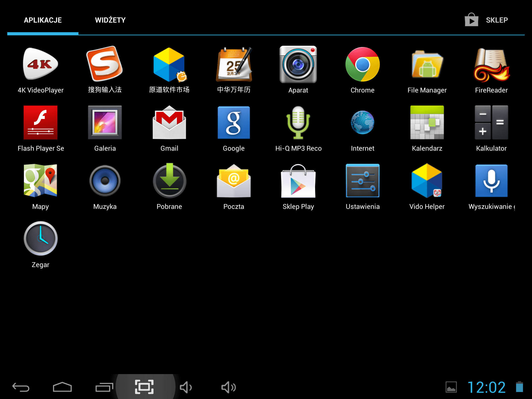Raise volume with the volume up icon
532x399 pixels.
229,387
